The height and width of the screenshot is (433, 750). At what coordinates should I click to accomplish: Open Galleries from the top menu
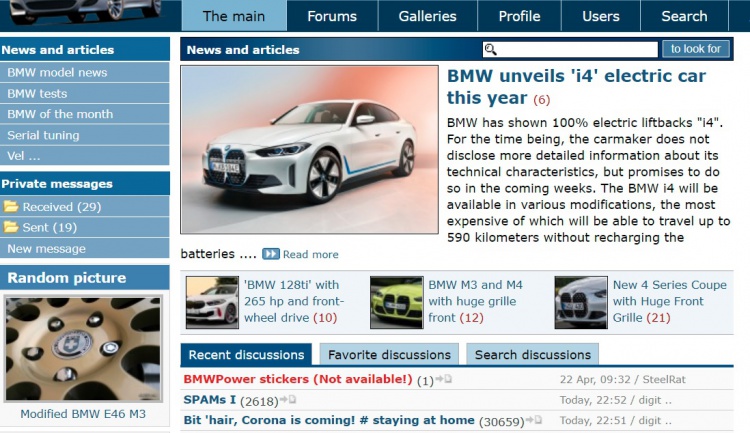pyautogui.click(x=428, y=16)
